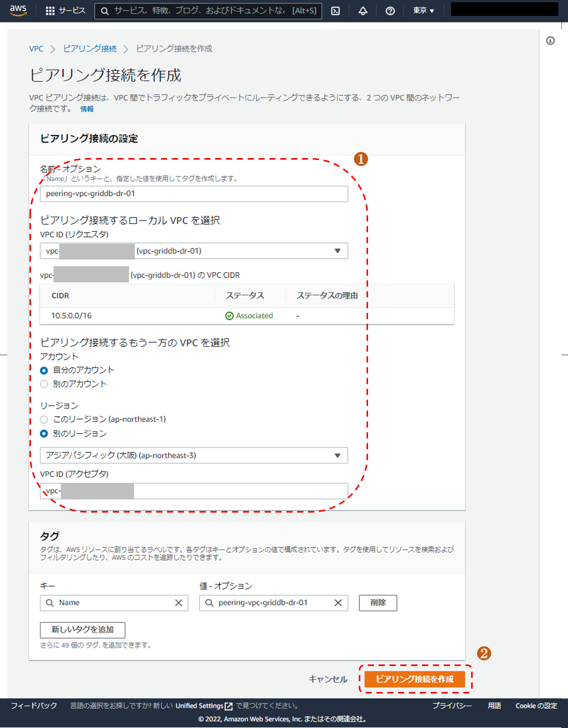Click ピアリング接続を作成 orange button

tap(414, 679)
